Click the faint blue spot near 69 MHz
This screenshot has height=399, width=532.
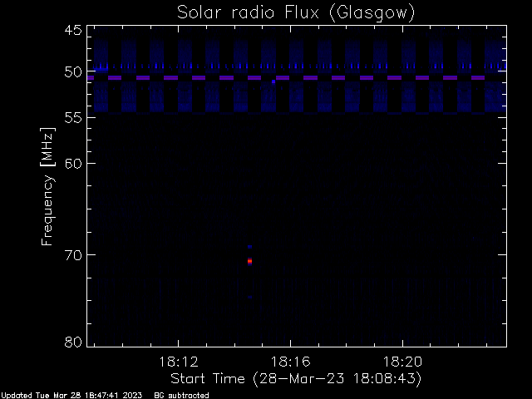pyautogui.click(x=249, y=247)
